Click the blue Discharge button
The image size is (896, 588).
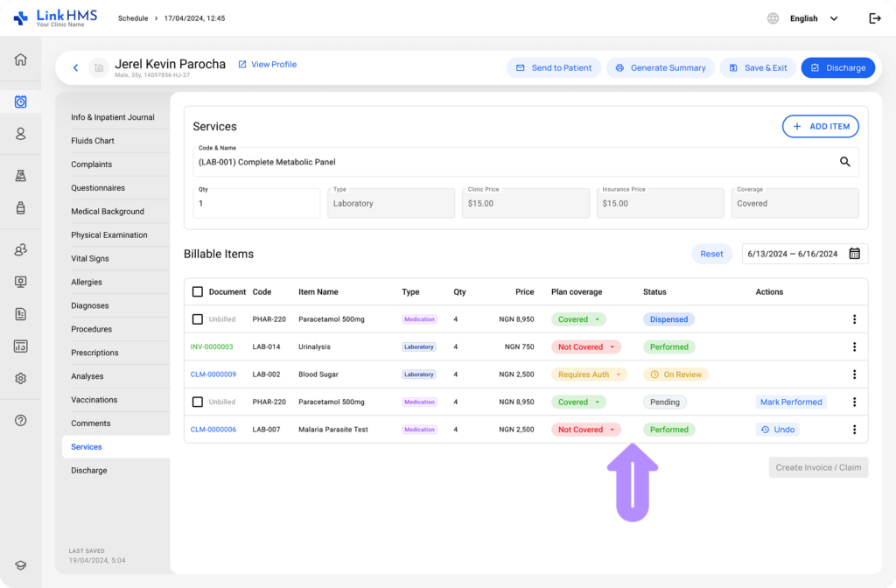pyautogui.click(x=837, y=68)
